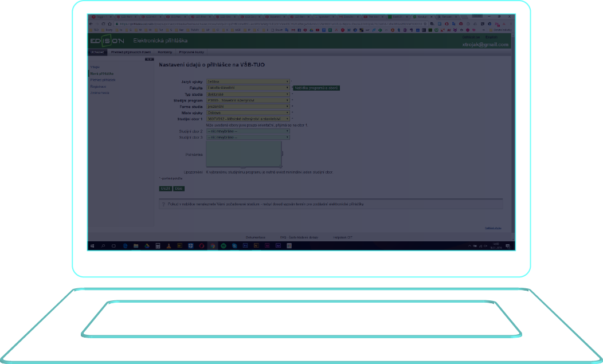This screenshot has width=603, height=364.
Task: Open Opera browser from the taskbar
Action: [x=202, y=246]
